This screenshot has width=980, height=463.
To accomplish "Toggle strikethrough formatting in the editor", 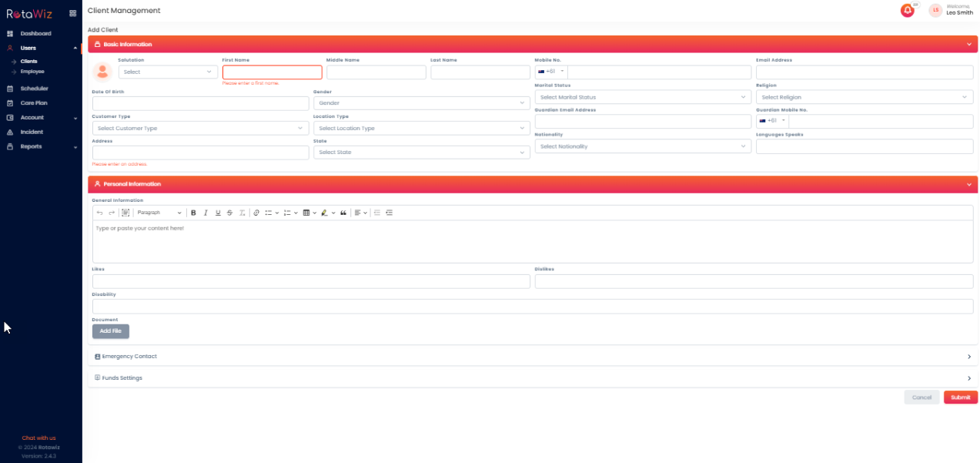I will click(229, 213).
